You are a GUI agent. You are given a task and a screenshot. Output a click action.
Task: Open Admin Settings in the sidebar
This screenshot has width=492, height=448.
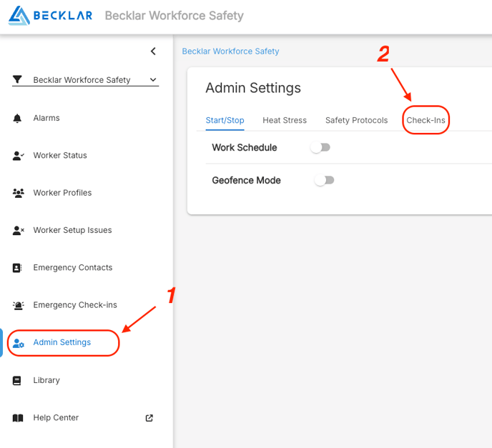62,343
